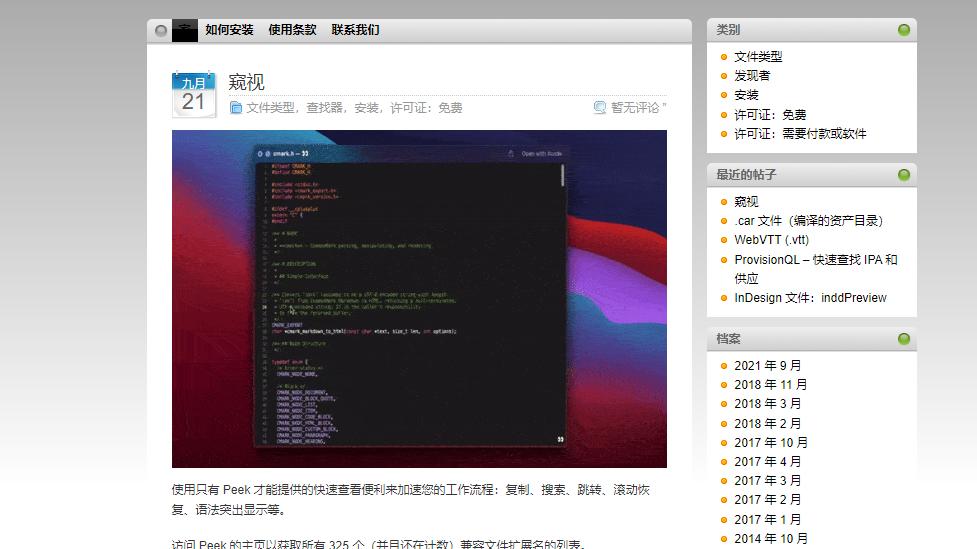
Task: Open the 2018 年 2 月 archive
Action: pos(768,424)
